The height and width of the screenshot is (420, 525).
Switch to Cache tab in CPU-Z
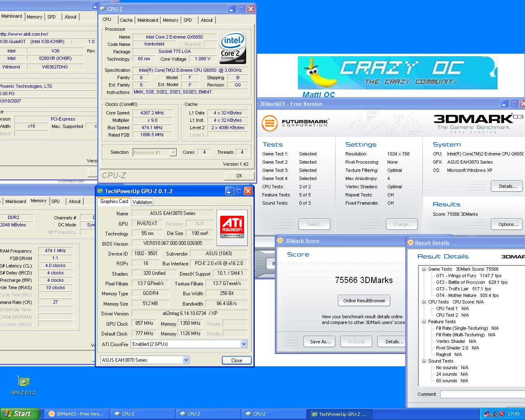pyautogui.click(x=126, y=20)
